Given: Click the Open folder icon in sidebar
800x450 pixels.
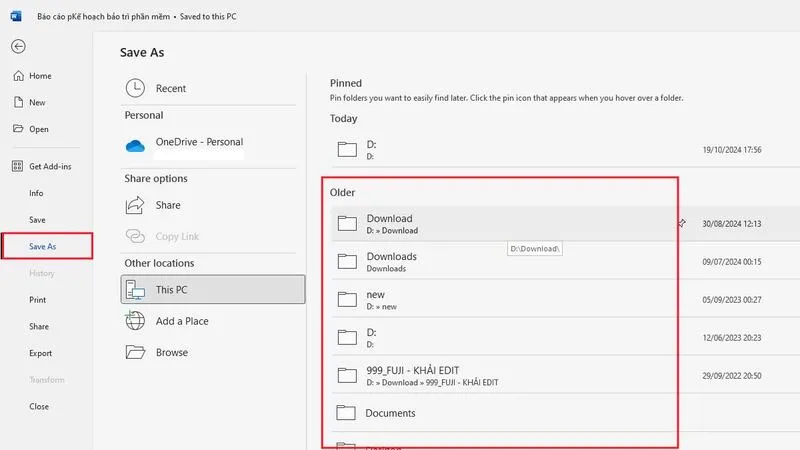Looking at the screenshot, I should [18, 129].
